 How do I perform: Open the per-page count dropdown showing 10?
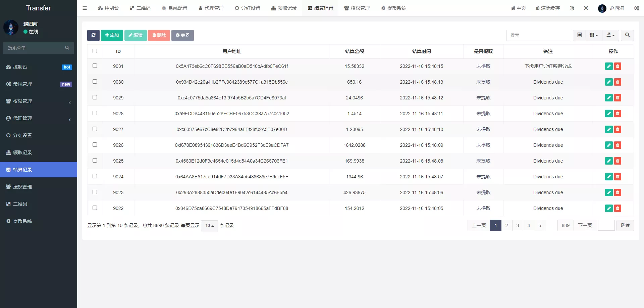pyautogui.click(x=209, y=225)
